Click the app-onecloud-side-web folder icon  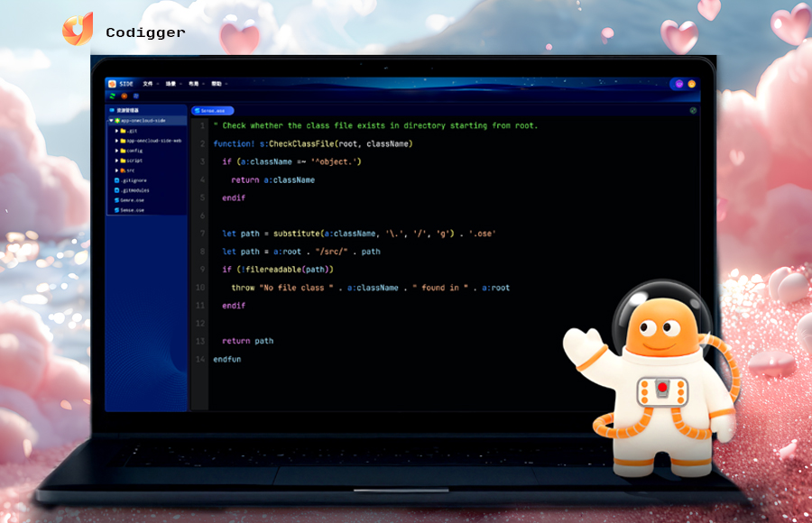point(124,141)
